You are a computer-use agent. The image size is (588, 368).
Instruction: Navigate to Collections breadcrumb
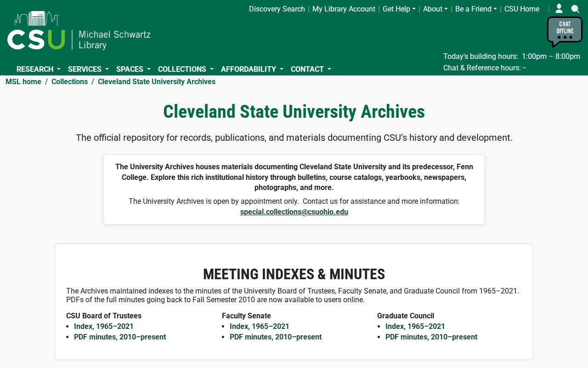[69, 81]
